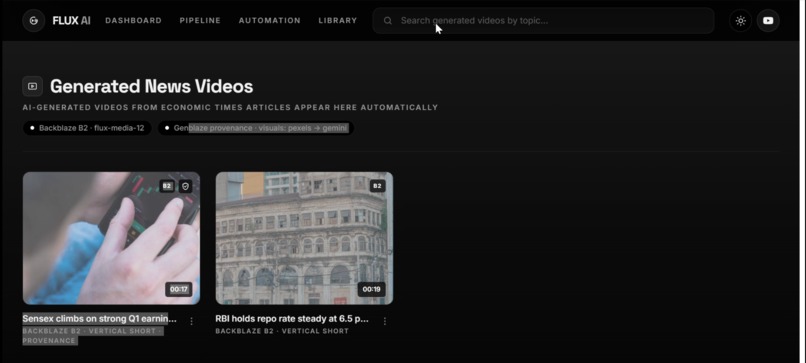Click the Provenance label under Sensex video
The image size is (806, 363).
coord(49,341)
